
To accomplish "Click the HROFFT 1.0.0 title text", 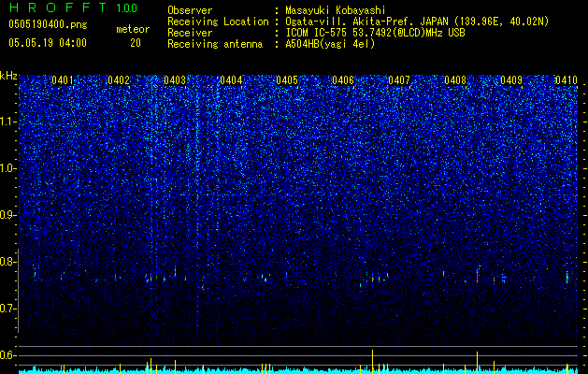I will (x=73, y=7).
